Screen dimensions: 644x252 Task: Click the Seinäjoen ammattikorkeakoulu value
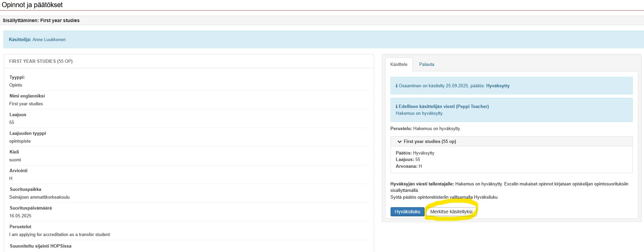pyautogui.click(x=39, y=197)
